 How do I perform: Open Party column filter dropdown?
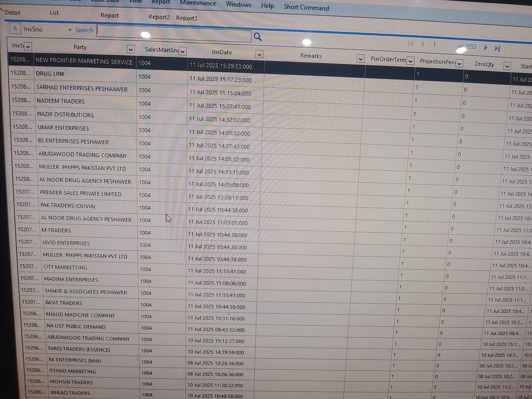tap(131, 49)
